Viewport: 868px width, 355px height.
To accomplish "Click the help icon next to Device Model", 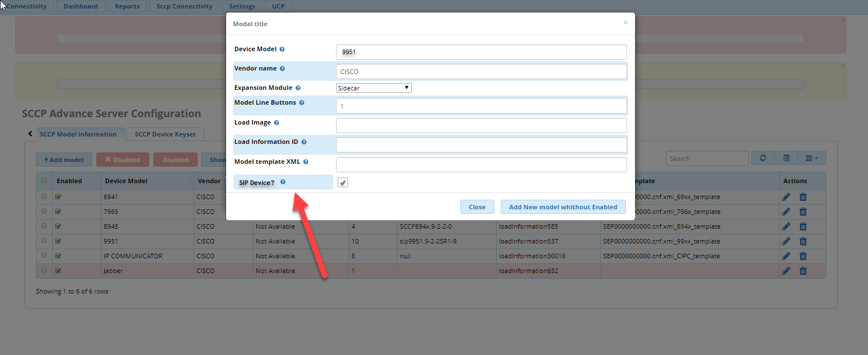I will [282, 49].
